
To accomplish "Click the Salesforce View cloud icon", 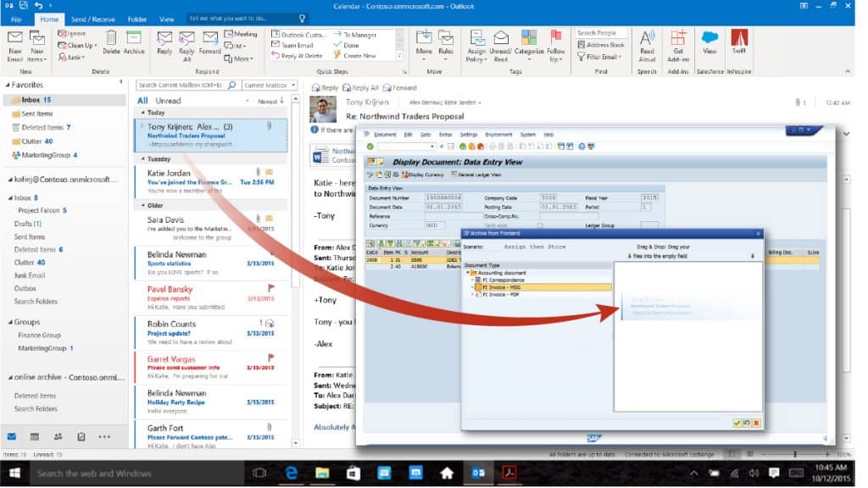I will coord(709,37).
